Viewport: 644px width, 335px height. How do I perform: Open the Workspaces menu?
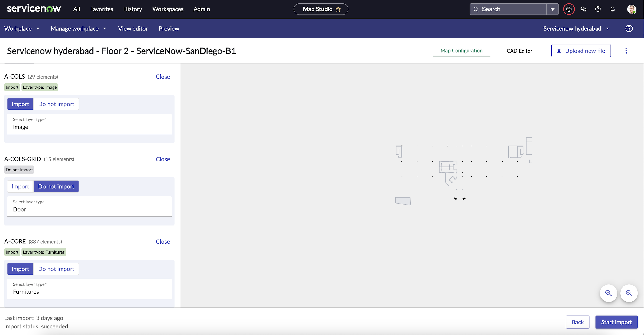click(x=168, y=9)
